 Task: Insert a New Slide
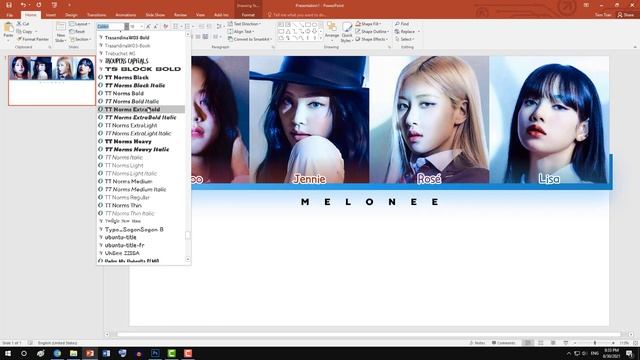(60, 32)
